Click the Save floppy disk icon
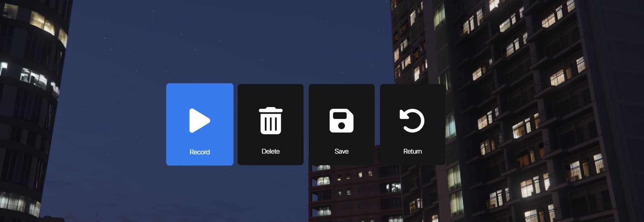 (342, 120)
